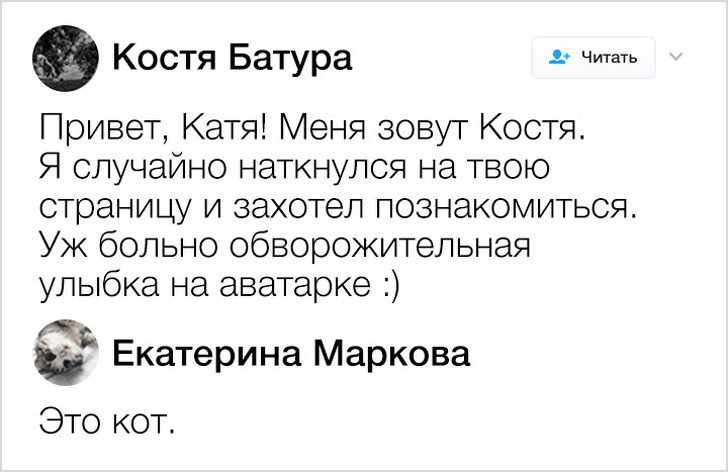Click Екатерина Маркова's cat avatar

[67, 355]
